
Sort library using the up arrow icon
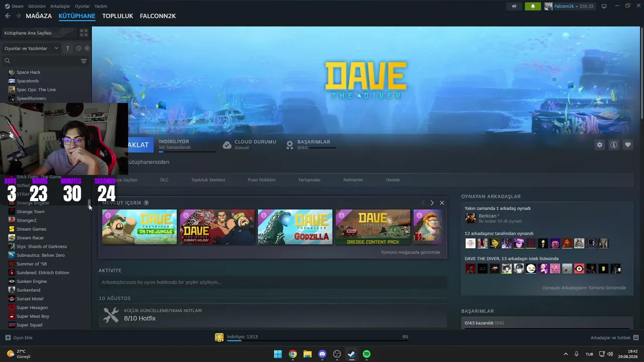coord(68,48)
